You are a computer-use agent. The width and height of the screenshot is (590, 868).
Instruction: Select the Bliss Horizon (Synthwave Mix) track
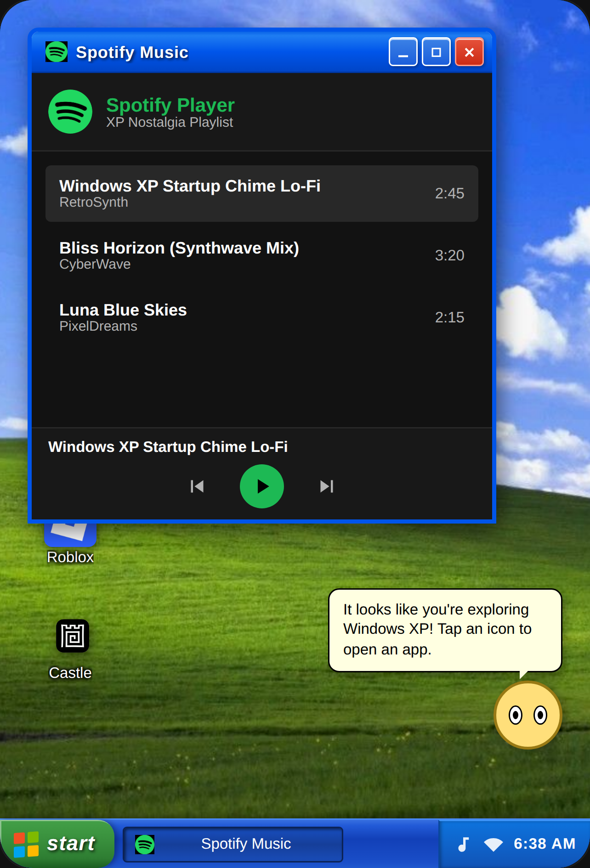[262, 255]
